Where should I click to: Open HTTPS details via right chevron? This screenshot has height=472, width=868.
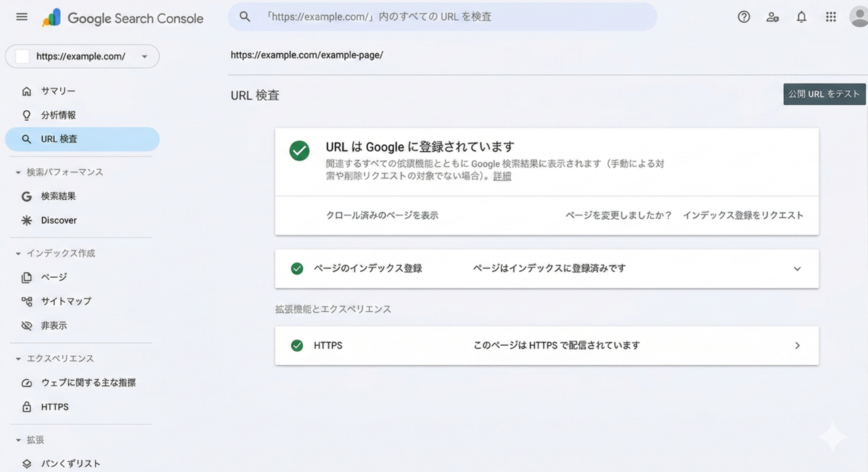tap(797, 345)
